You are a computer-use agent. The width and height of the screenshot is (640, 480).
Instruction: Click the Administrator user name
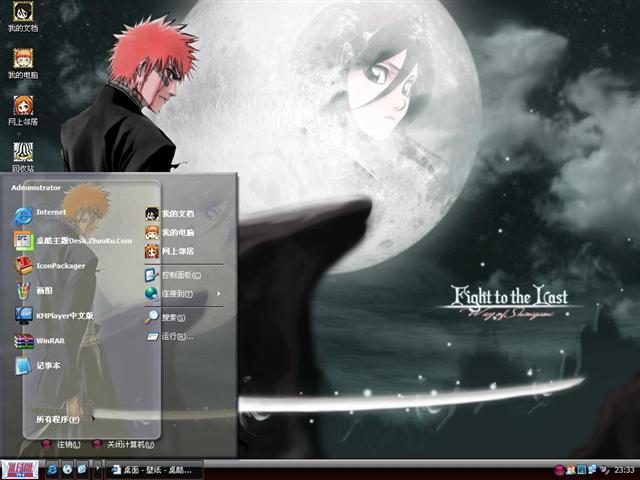(36, 188)
